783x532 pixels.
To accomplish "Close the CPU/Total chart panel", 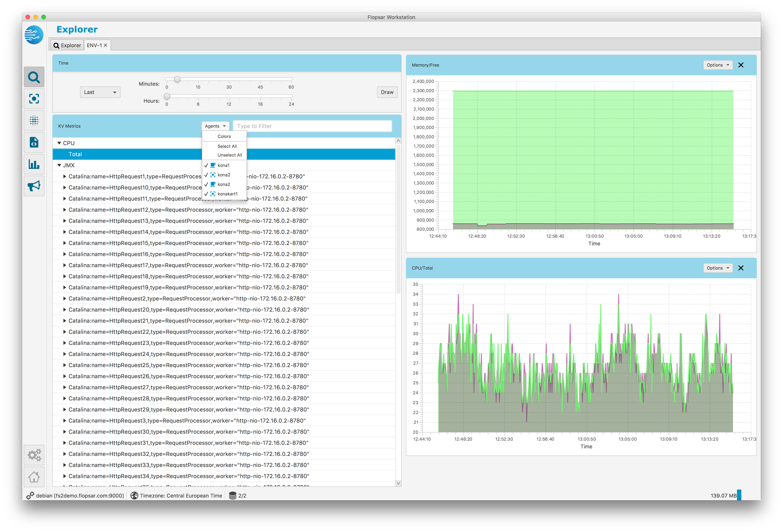I will click(x=741, y=268).
